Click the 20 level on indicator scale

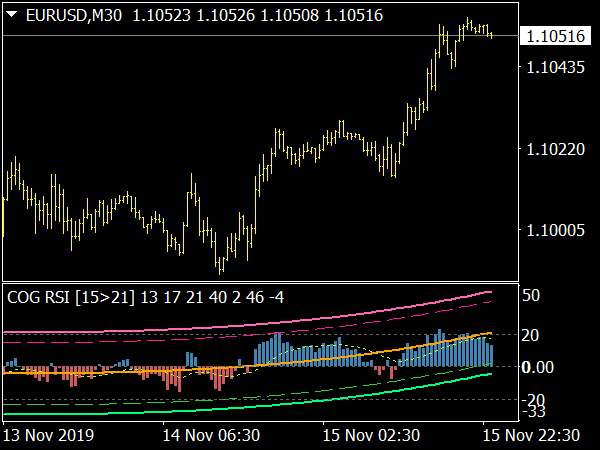(x=531, y=334)
